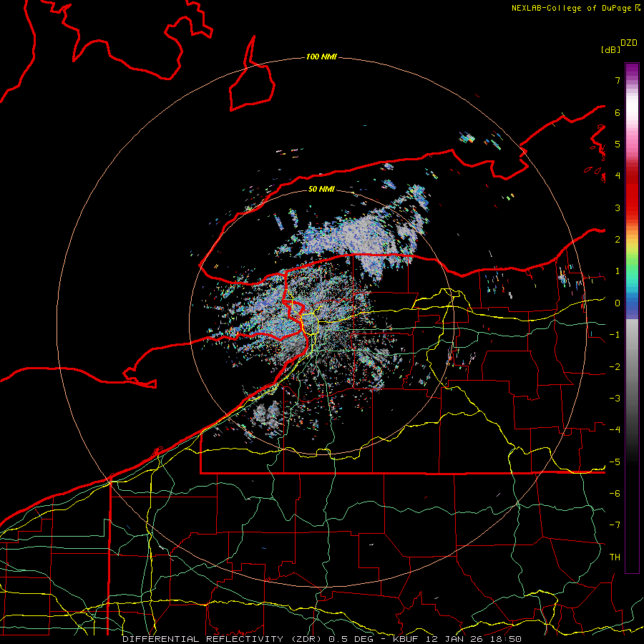Click the -7 tick on color scale
Viewport: 644px width, 644px height.
tap(615, 525)
